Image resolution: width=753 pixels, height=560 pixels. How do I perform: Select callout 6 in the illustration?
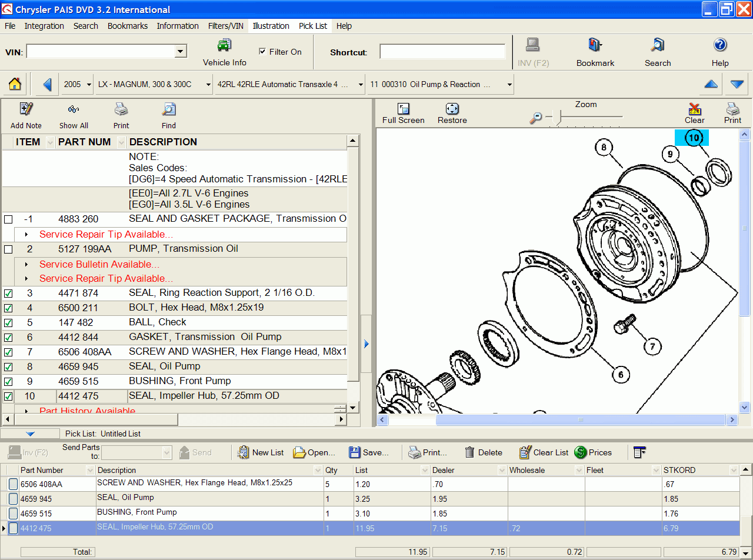pyautogui.click(x=620, y=374)
